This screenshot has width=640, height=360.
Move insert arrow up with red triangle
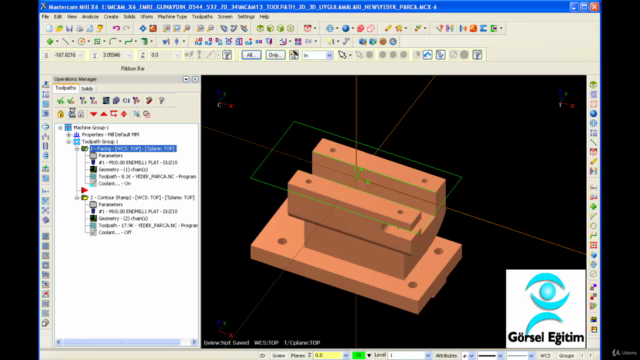tap(104, 114)
